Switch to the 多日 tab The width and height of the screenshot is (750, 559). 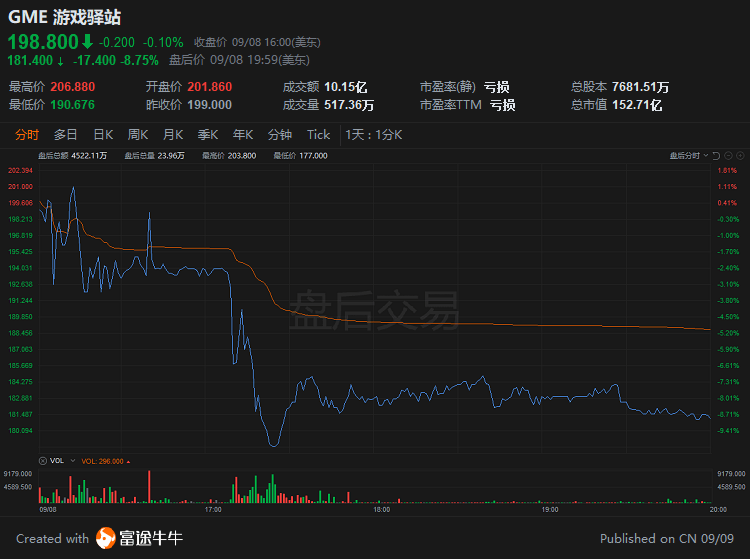click(65, 135)
